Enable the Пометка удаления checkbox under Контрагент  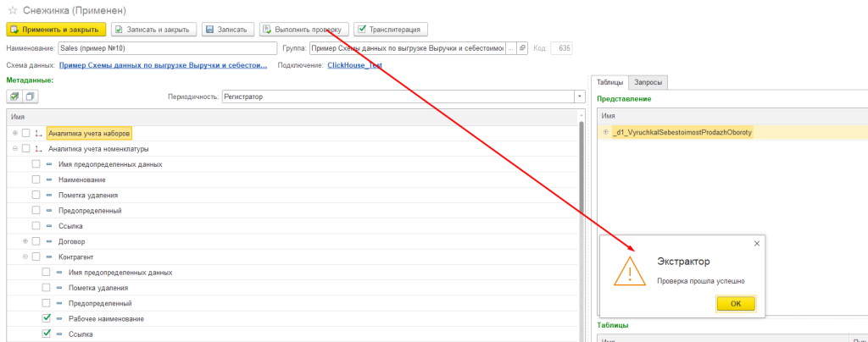[47, 288]
